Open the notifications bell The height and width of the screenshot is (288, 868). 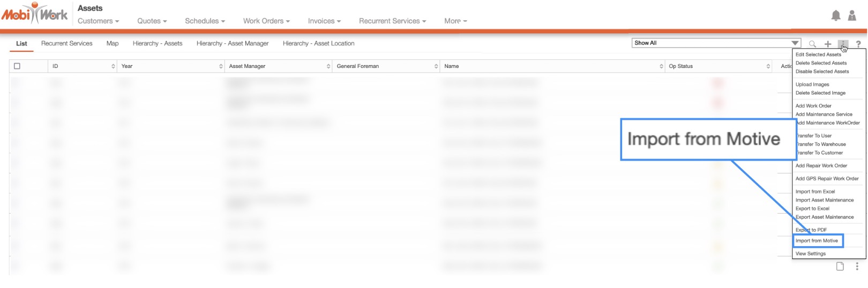[835, 16]
